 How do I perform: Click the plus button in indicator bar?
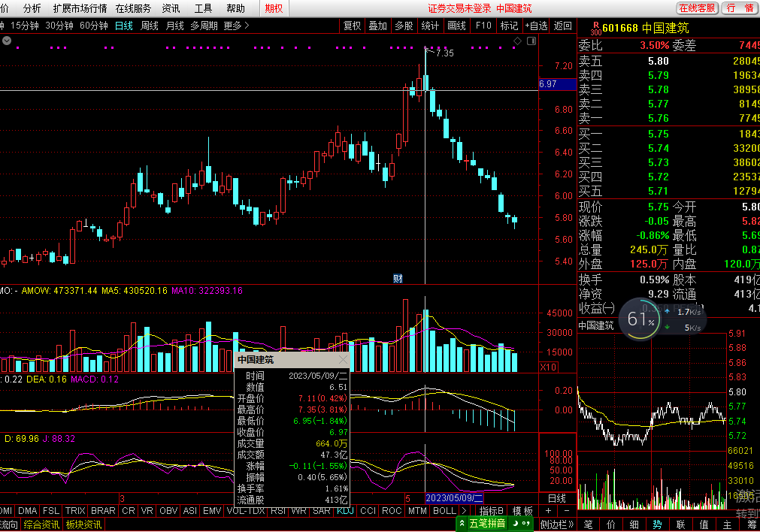(x=548, y=511)
